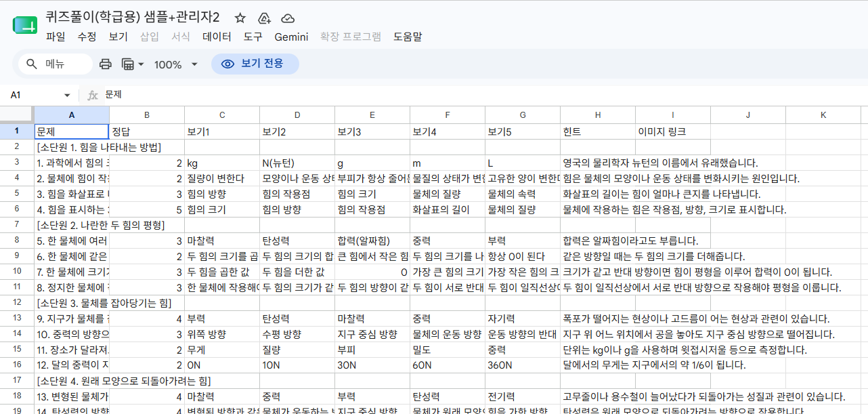Viewport: 868px width, 414px height.
Task: Click the document title text
Action: (133, 18)
